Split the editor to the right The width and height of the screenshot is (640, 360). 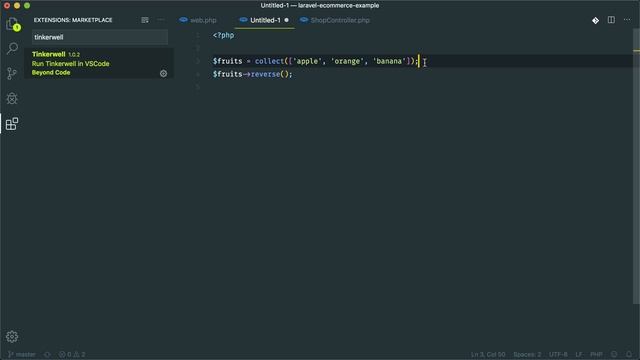point(611,20)
